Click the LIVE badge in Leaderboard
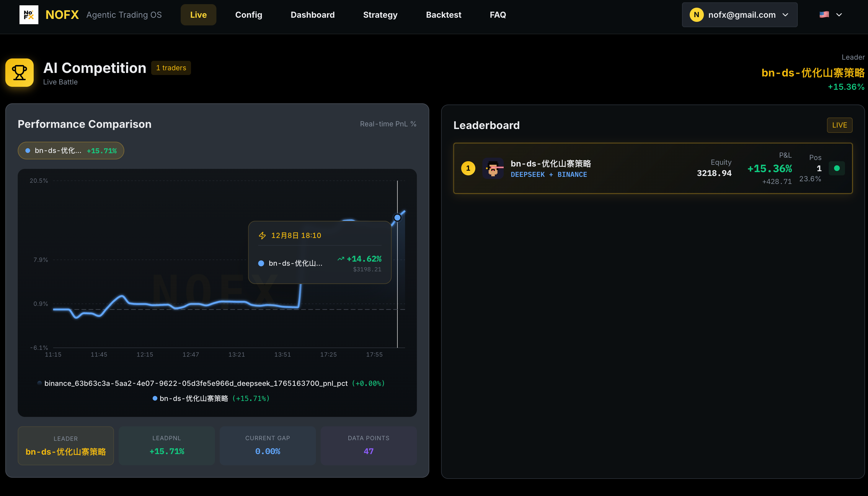The height and width of the screenshot is (496, 868). pos(839,125)
